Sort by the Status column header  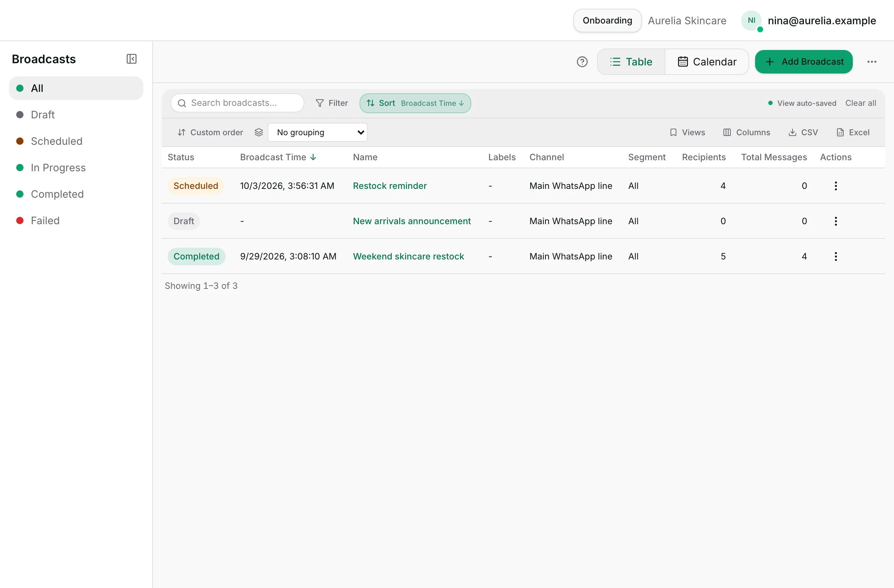(x=181, y=157)
